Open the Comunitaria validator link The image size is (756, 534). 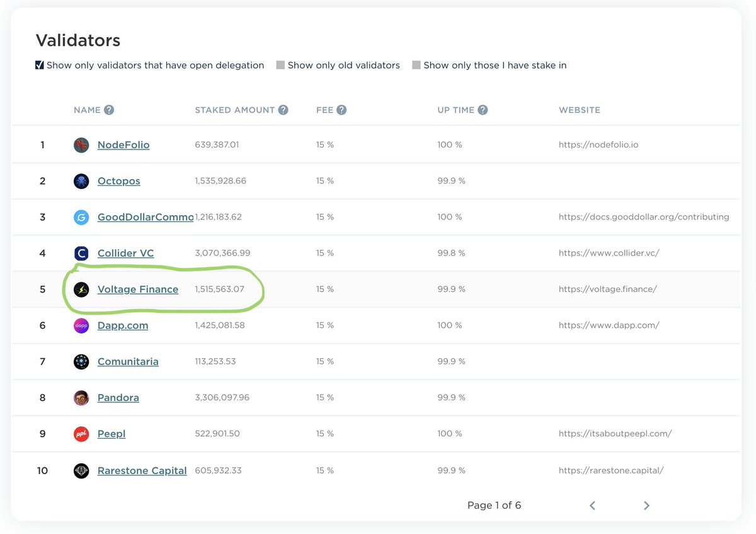tap(128, 361)
